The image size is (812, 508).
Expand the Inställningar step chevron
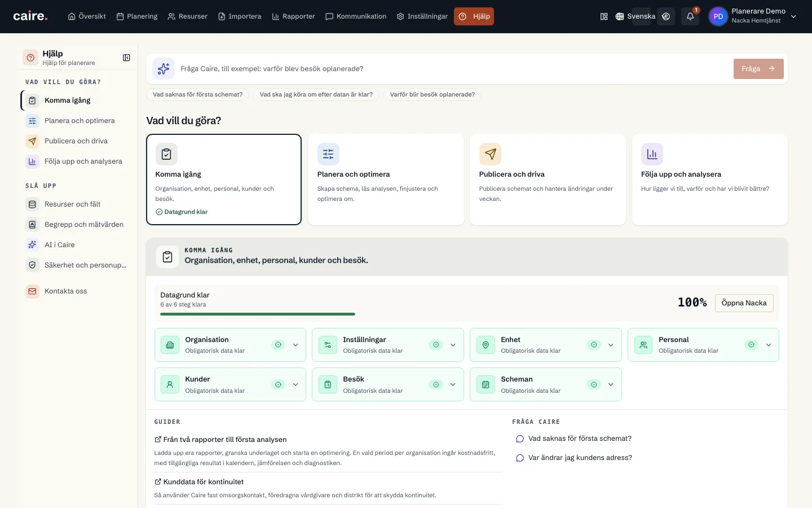click(453, 345)
